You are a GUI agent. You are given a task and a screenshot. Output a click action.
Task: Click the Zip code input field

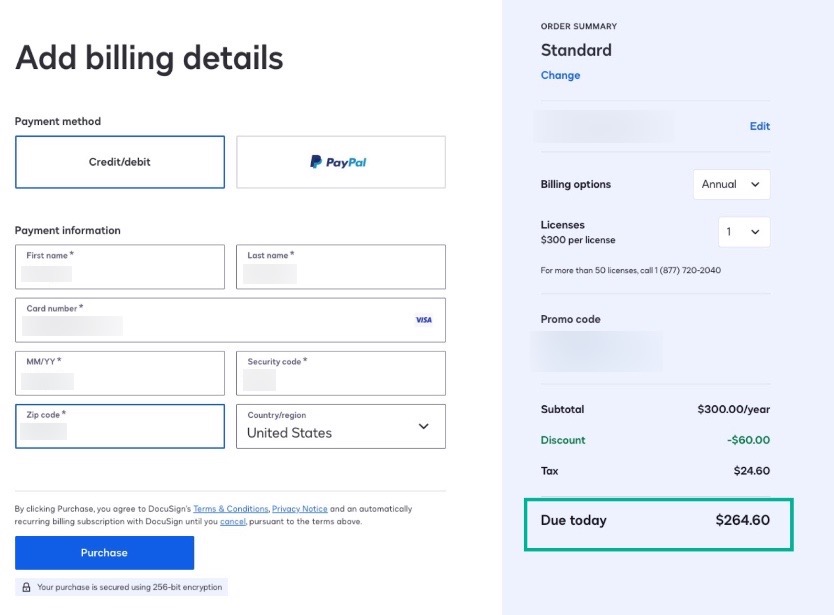click(x=119, y=426)
